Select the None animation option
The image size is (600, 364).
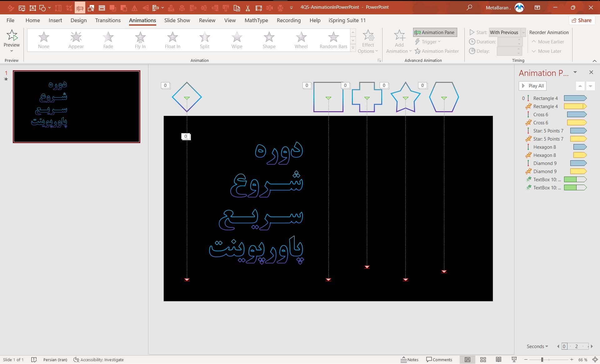point(44,40)
